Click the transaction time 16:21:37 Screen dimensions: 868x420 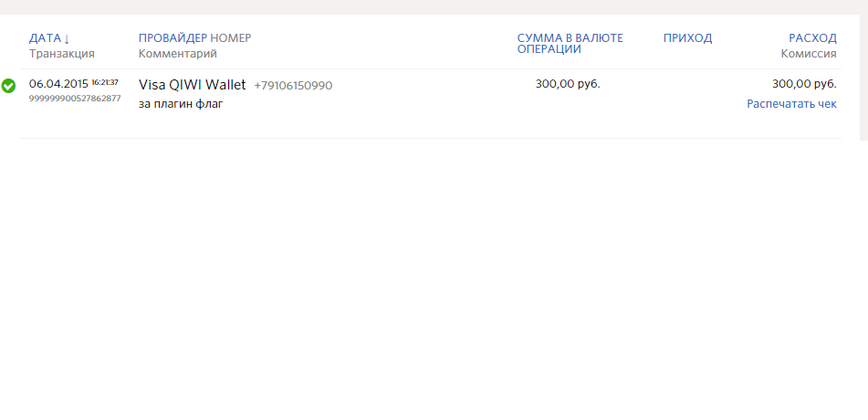[x=105, y=82]
